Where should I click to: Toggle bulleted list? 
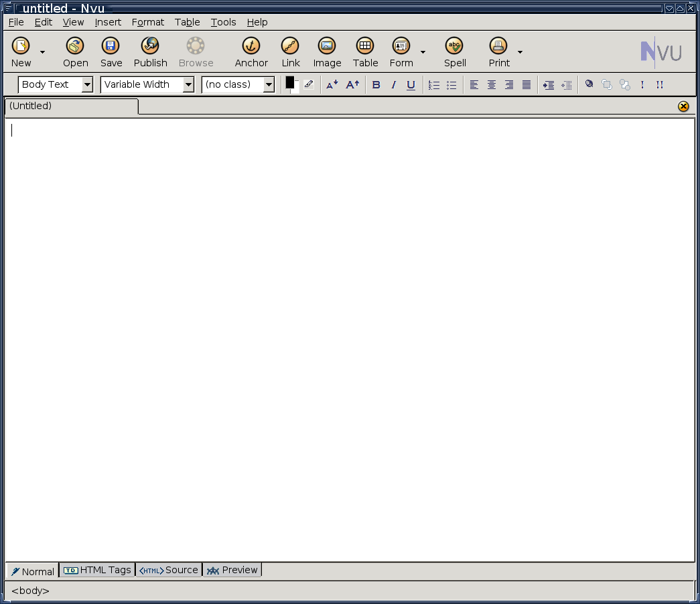[451, 85]
